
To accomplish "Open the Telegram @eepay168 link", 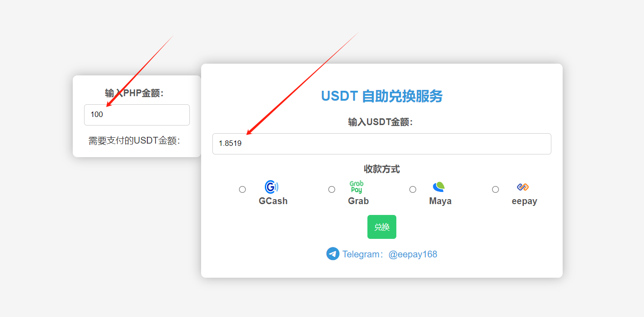I will (390, 254).
